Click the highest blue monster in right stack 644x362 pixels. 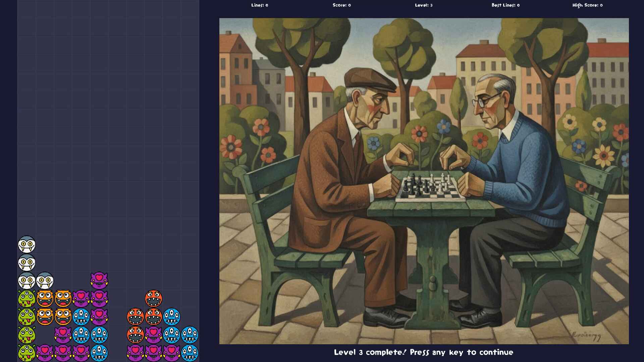click(x=171, y=317)
